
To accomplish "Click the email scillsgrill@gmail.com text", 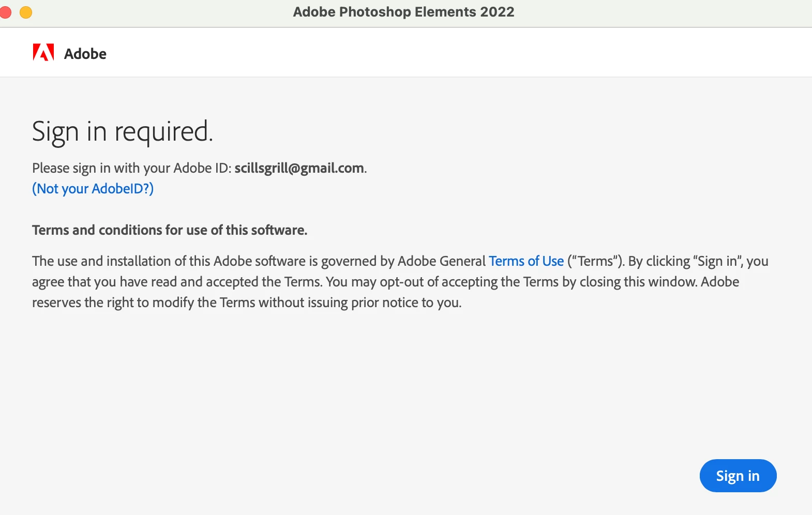I will pyautogui.click(x=299, y=168).
